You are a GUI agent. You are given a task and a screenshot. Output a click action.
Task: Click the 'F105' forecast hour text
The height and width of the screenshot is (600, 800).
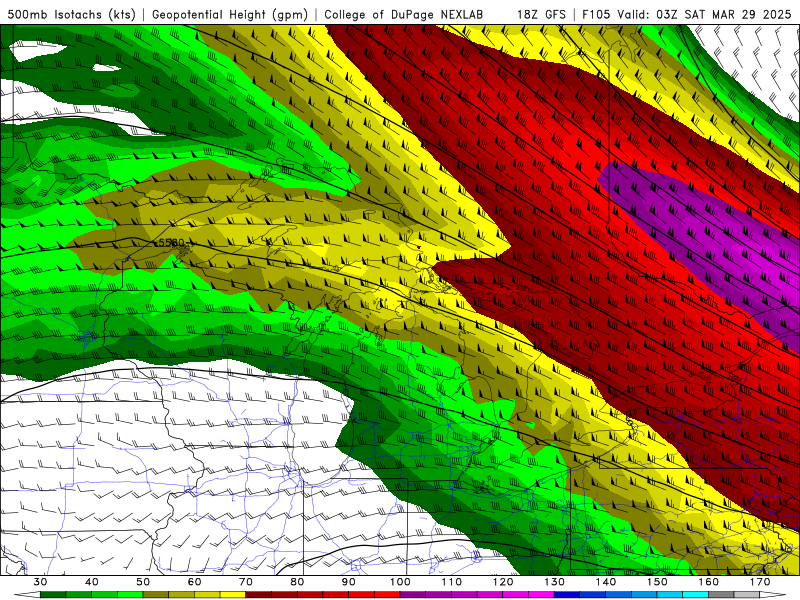(596, 14)
